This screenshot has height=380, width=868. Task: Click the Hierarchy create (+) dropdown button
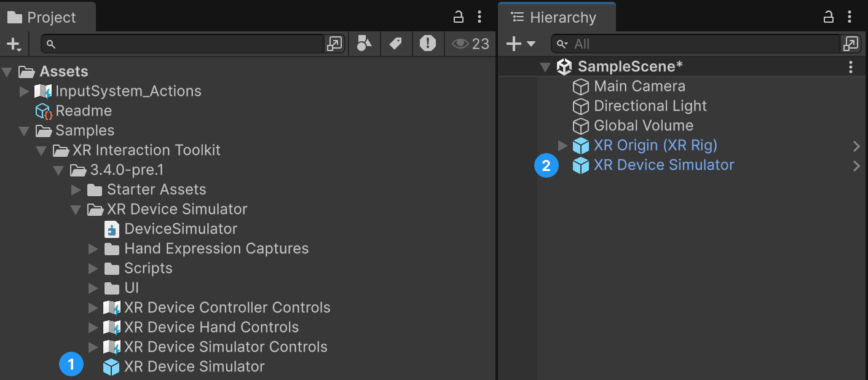(521, 44)
